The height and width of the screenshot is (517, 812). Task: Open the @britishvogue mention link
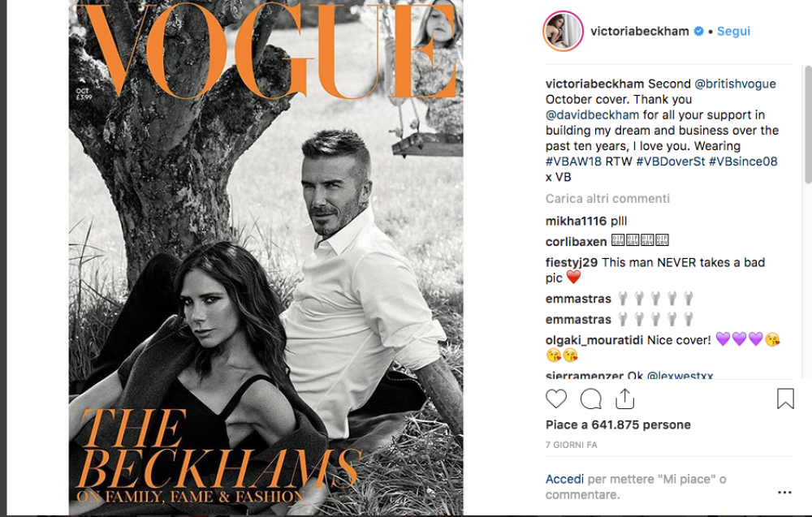pos(735,84)
